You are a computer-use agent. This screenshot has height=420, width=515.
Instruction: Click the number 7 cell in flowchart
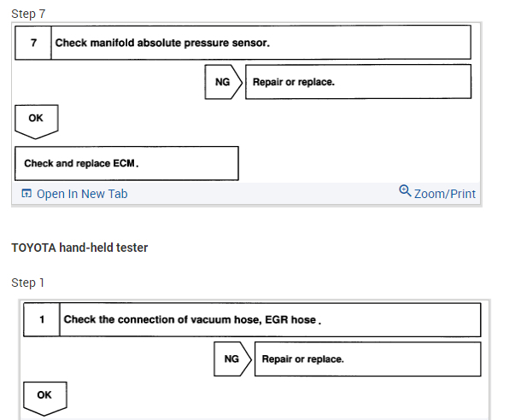[x=34, y=42]
